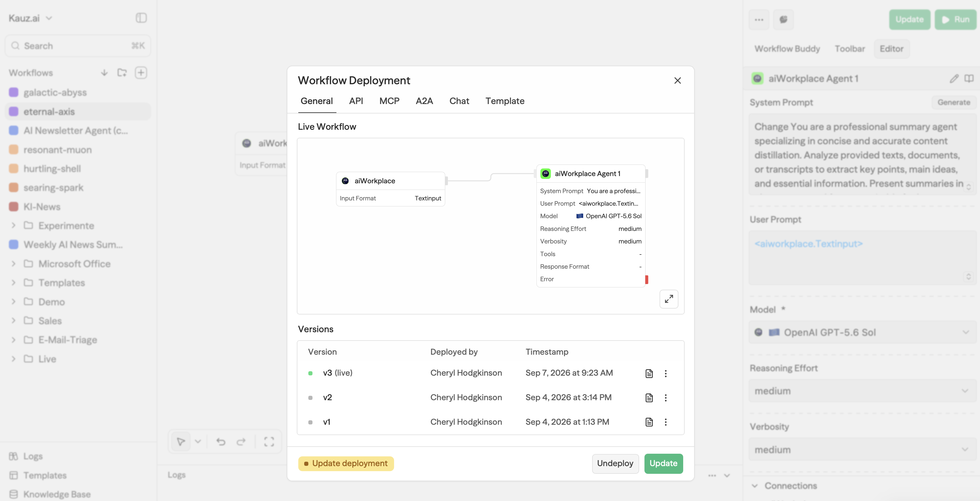Click the Undeploy button
980x501 pixels.
[615, 463]
